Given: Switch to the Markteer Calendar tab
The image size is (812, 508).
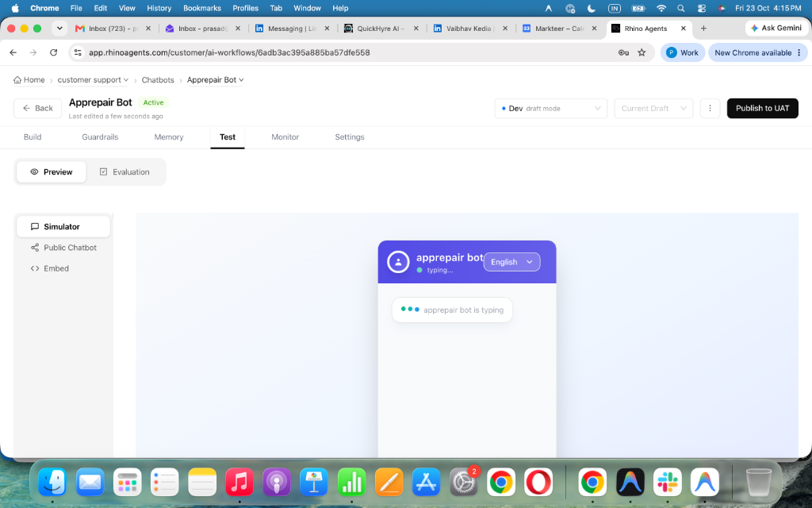Looking at the screenshot, I should 561,29.
